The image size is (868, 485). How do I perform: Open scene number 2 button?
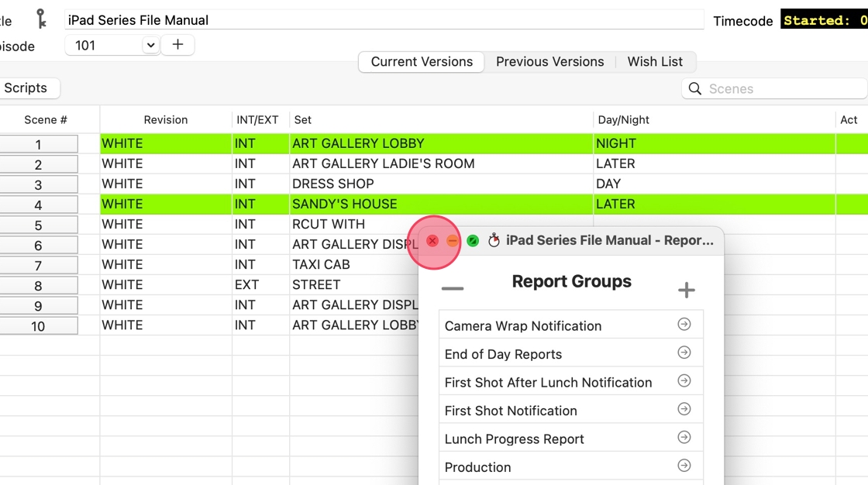pos(38,164)
